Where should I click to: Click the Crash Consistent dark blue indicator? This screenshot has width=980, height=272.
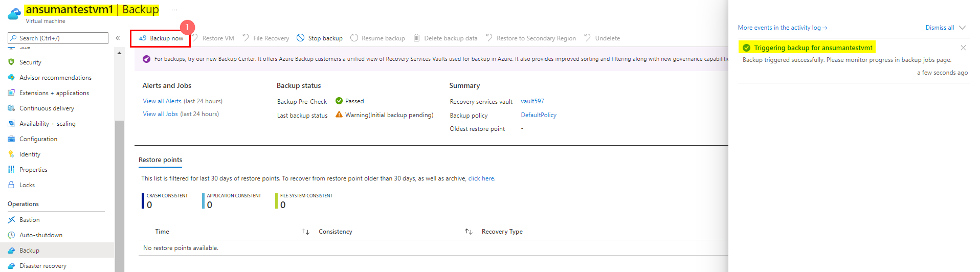[x=143, y=200]
